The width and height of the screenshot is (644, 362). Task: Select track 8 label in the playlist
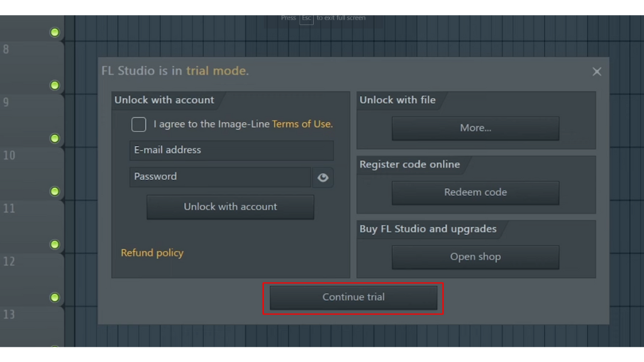coord(6,50)
